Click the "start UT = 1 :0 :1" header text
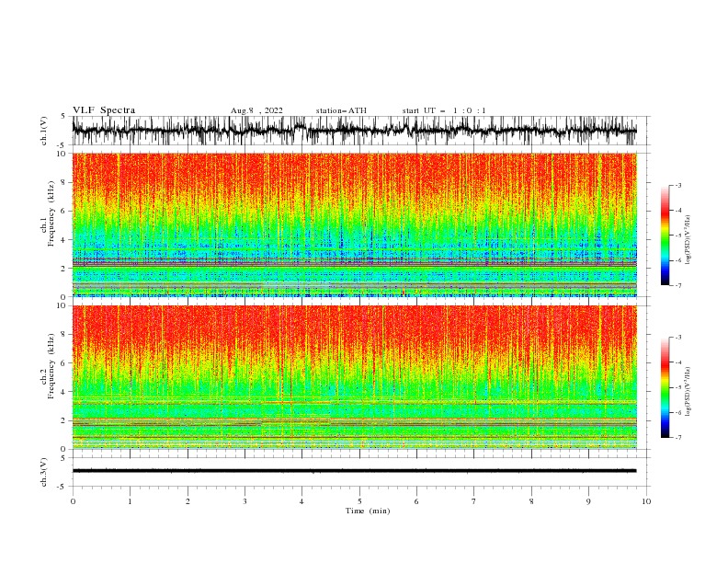The image size is (728, 563). click(x=444, y=110)
